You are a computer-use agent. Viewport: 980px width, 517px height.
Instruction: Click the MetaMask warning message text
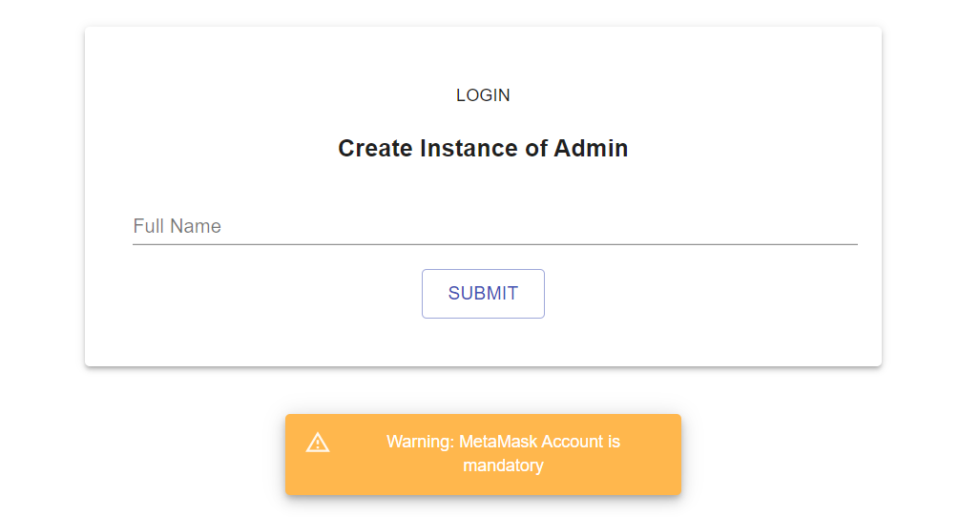503,453
